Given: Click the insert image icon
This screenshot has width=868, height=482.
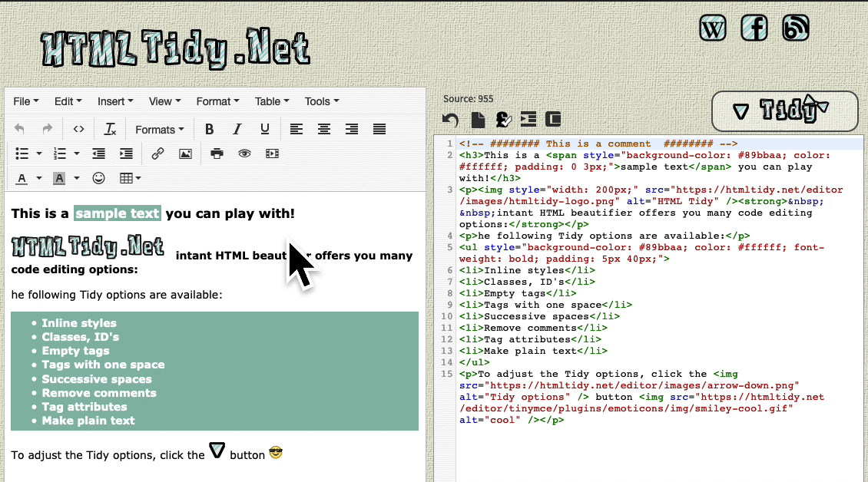Looking at the screenshot, I should (x=185, y=154).
